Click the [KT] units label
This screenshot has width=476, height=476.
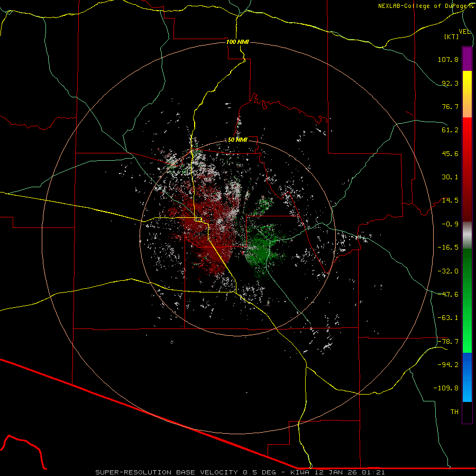pyautogui.click(x=452, y=36)
